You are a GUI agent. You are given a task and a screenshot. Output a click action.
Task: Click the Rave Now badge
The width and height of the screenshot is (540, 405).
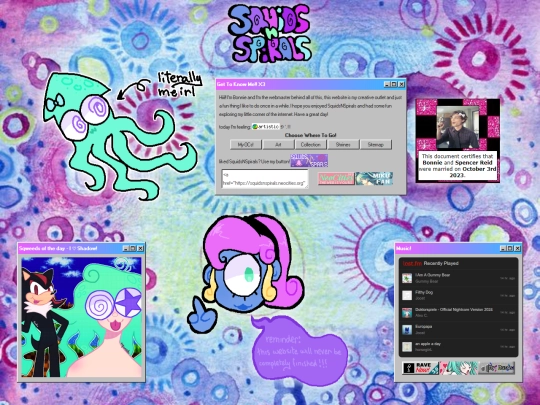[420, 368]
